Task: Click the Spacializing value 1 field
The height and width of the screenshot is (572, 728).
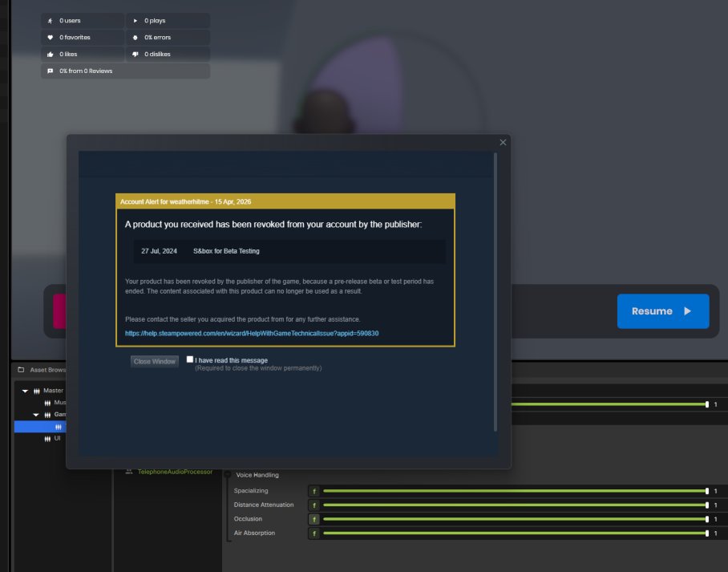Action: pos(716,491)
